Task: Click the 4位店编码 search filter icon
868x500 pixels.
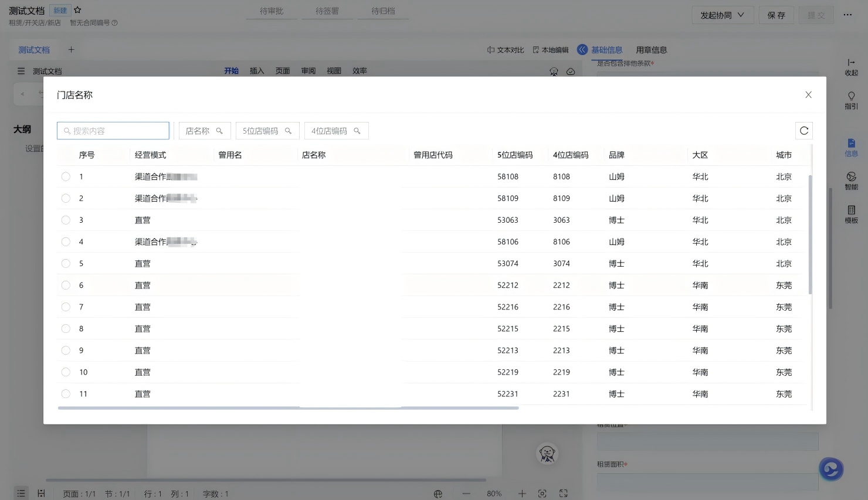Action: [357, 131]
